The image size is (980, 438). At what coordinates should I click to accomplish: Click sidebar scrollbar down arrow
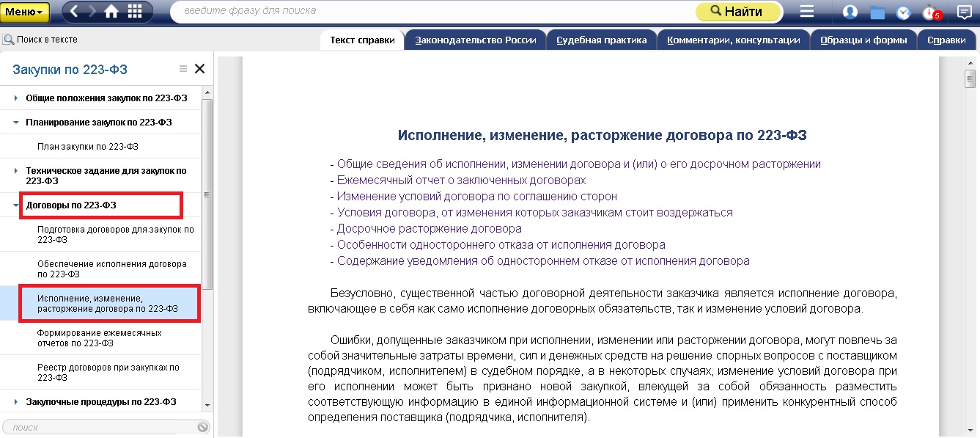click(207, 404)
